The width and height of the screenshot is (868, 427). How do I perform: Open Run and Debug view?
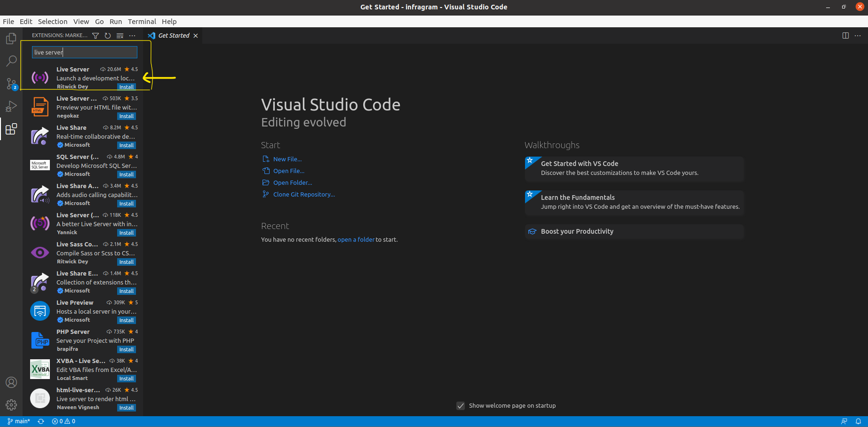click(x=11, y=106)
